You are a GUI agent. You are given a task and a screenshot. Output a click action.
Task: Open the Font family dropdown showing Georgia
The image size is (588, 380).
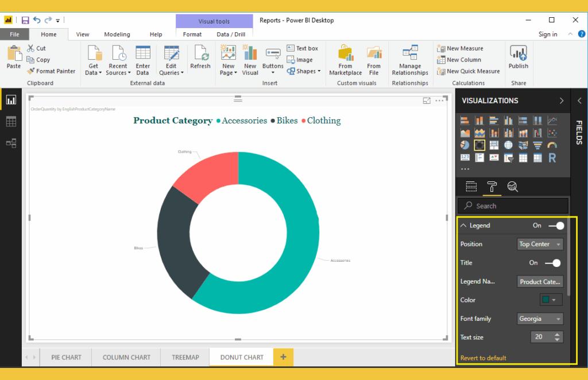coord(540,319)
